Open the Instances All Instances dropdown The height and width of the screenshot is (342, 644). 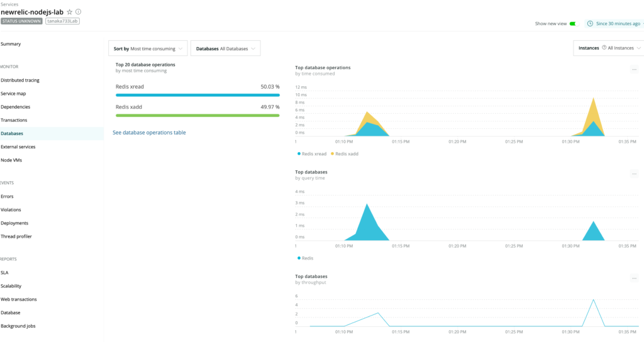click(609, 48)
